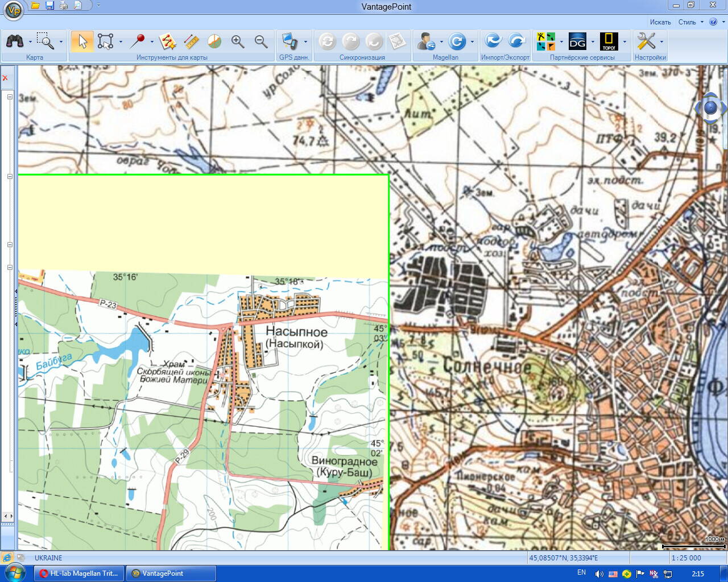Image resolution: width=728 pixels, height=582 pixels.
Task: Click the binoculars map search icon
Action: (15, 41)
